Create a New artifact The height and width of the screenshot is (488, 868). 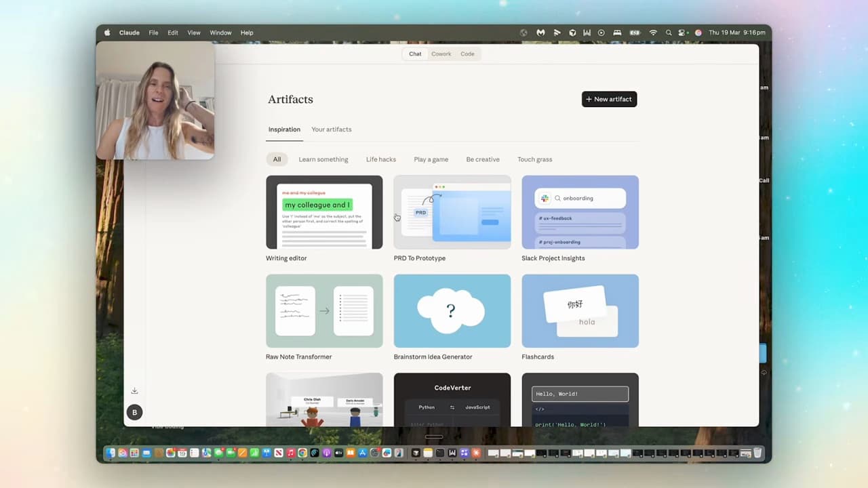[610, 99]
